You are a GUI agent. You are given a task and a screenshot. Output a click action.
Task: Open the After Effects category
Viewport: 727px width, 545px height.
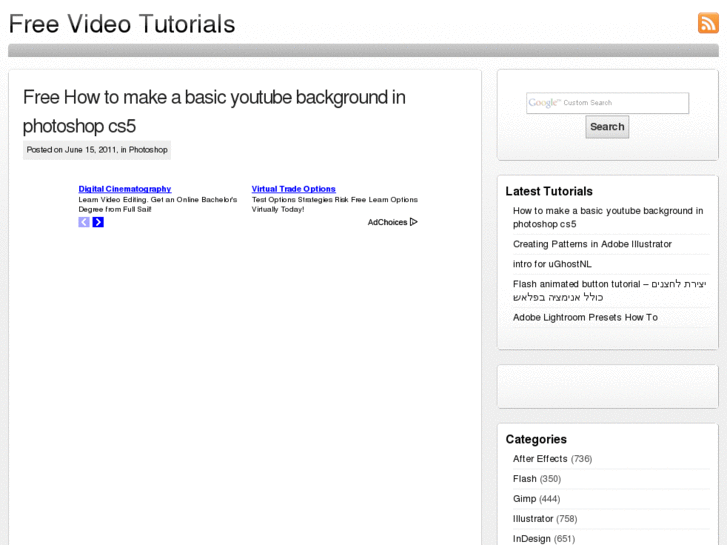[x=540, y=459]
